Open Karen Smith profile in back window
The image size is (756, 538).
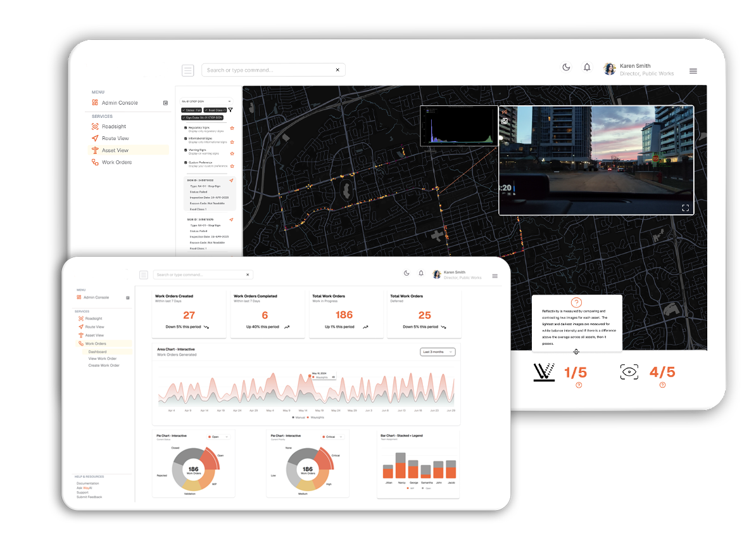pyautogui.click(x=638, y=70)
